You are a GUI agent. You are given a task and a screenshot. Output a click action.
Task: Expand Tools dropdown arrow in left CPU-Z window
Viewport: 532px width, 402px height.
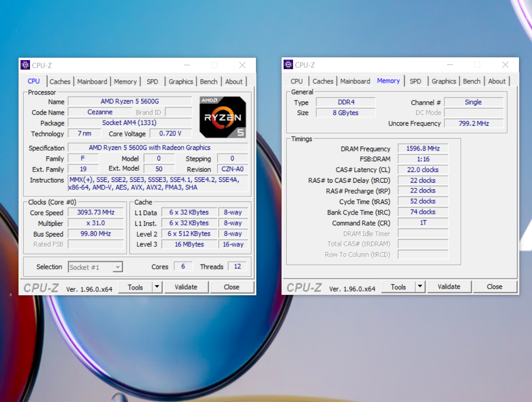(x=157, y=287)
